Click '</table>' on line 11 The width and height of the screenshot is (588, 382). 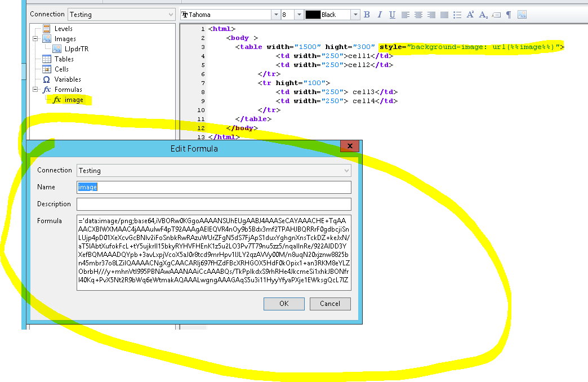click(253, 119)
